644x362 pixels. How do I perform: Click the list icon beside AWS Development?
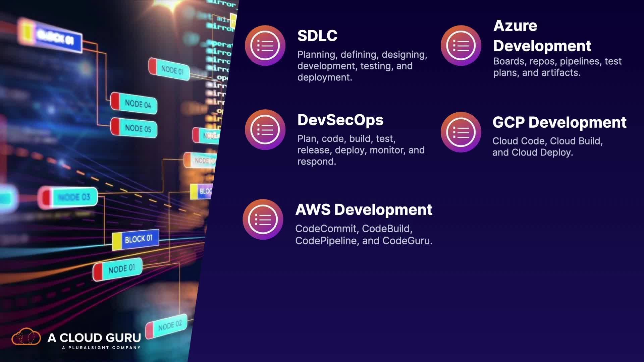point(263,220)
